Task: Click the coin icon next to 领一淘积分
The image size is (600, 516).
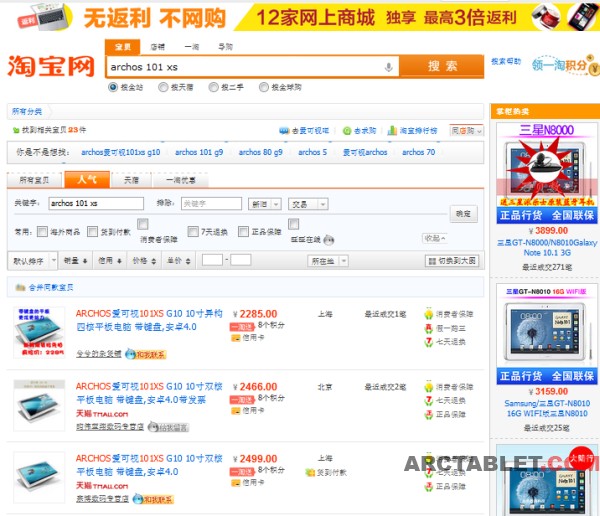Action: (x=593, y=67)
